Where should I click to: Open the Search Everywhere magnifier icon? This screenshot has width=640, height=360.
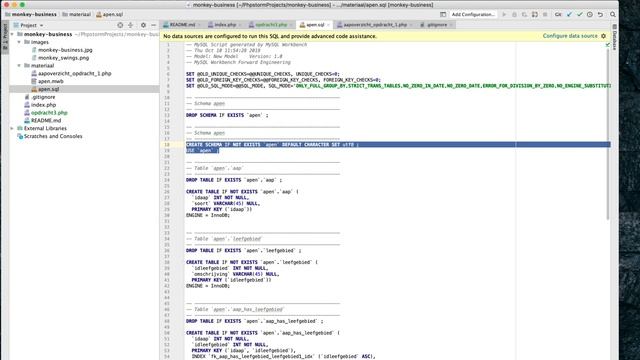click(x=613, y=14)
